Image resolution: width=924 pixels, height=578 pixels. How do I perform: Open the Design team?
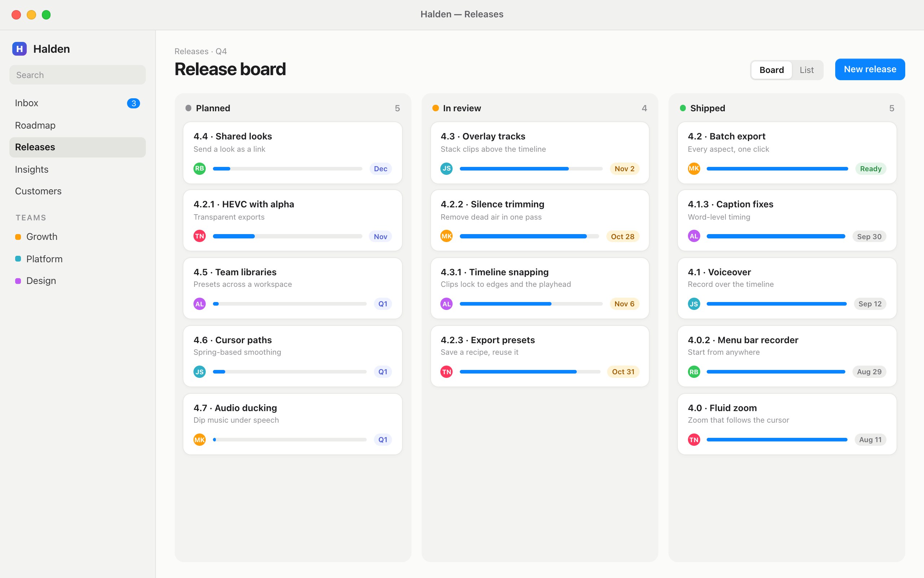(x=78, y=281)
